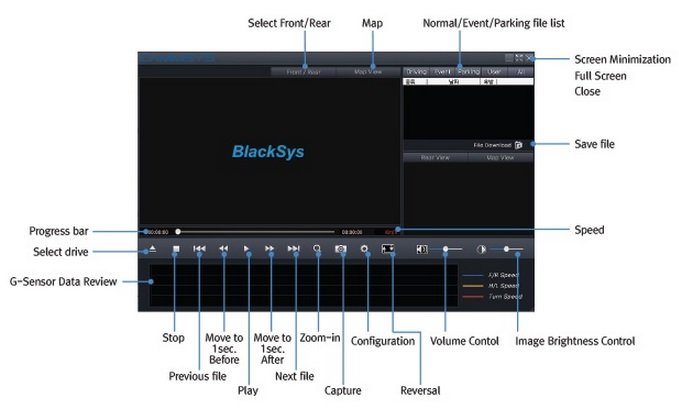This screenshot has width=679, height=411.
Task: Minimize the player window
Action: tap(510, 58)
